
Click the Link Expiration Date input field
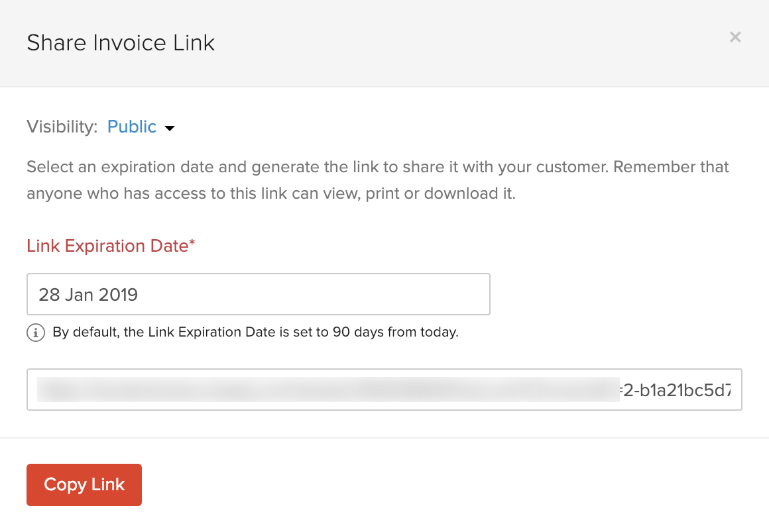258,294
